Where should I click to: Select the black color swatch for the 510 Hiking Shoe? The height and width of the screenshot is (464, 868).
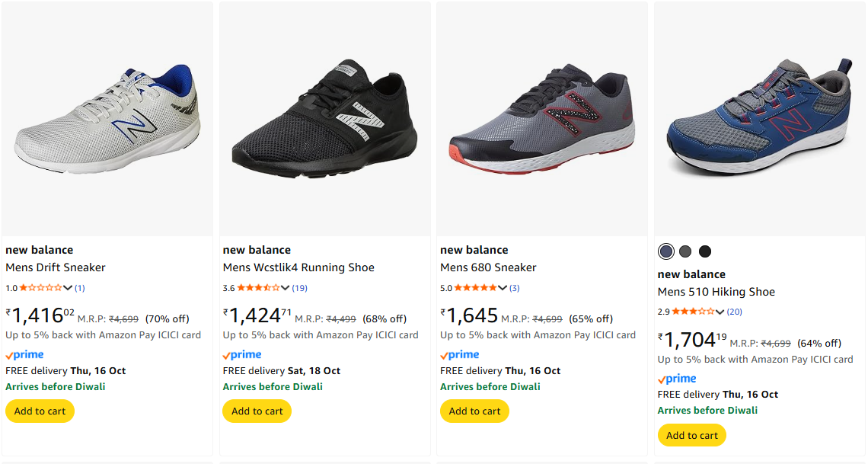705,251
